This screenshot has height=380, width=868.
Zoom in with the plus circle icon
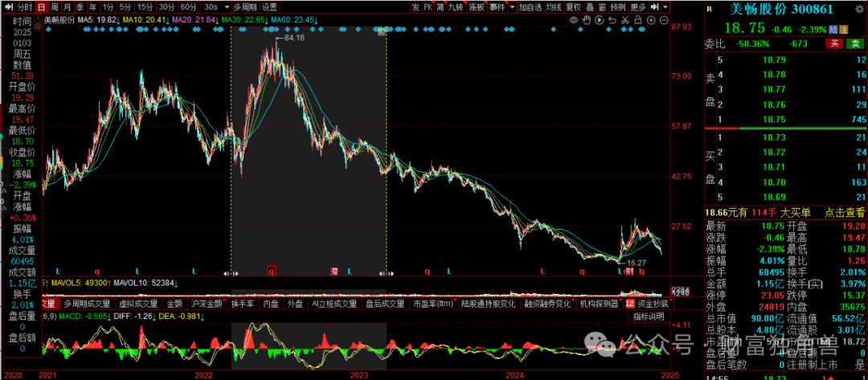651,20
